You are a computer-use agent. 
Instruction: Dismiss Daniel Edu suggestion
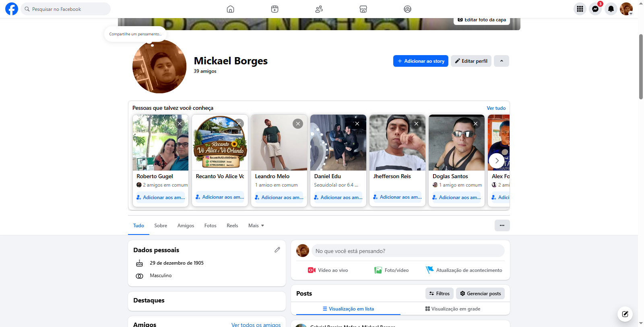357,123
